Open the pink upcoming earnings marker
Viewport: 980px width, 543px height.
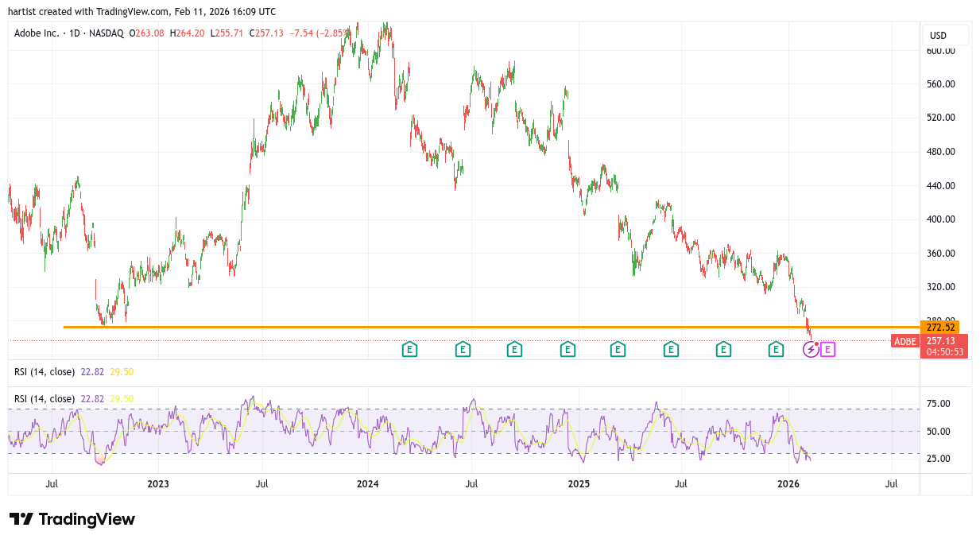click(827, 349)
